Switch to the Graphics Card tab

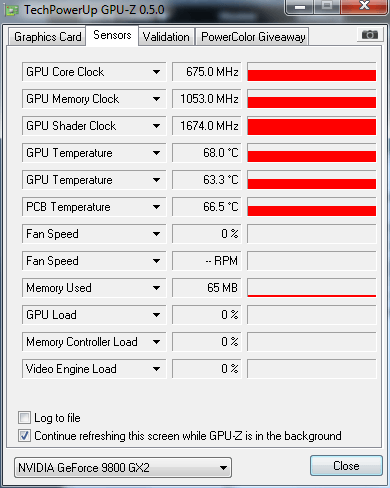tap(47, 37)
